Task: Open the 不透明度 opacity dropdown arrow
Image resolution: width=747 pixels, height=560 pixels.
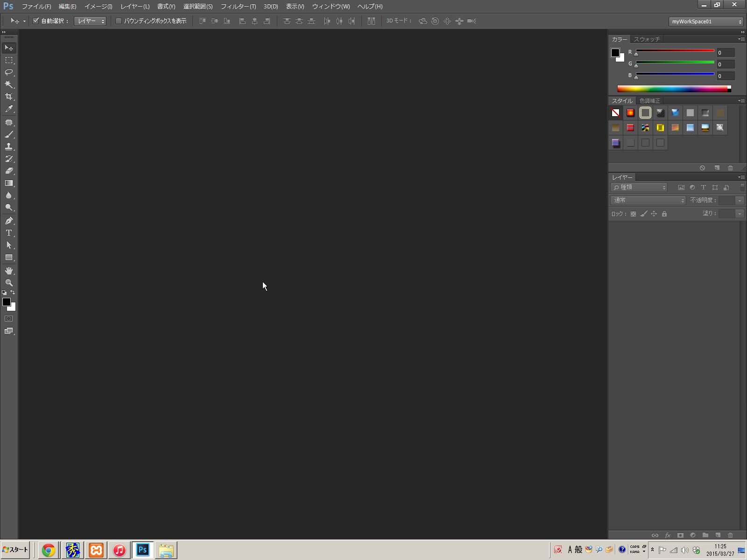Action: (x=740, y=200)
